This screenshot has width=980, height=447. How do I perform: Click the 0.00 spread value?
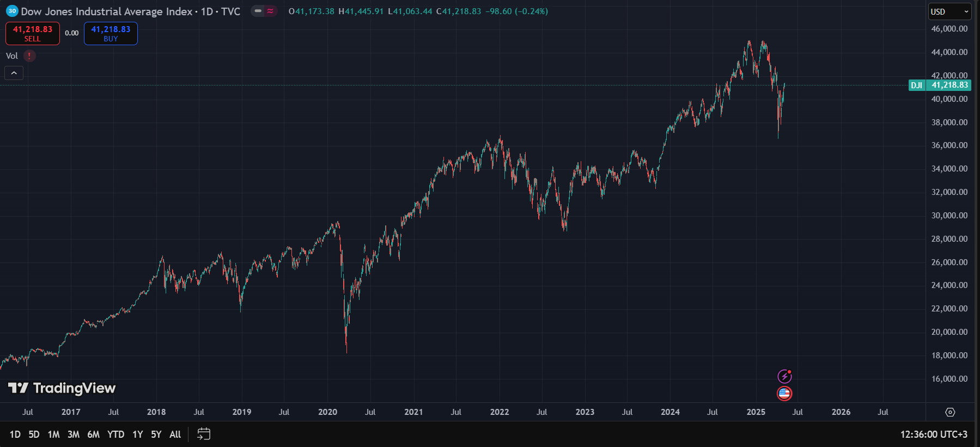(x=72, y=33)
